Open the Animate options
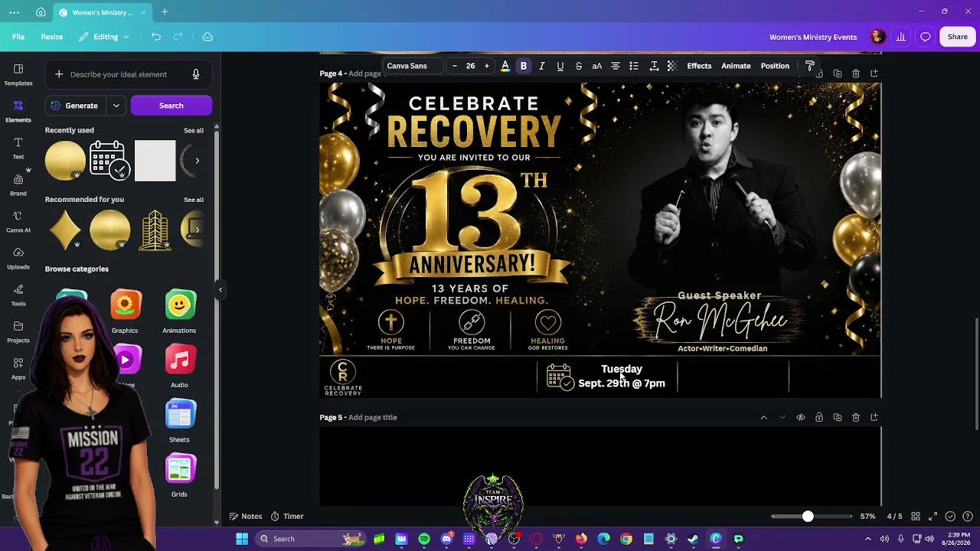This screenshot has width=980, height=551. tap(736, 66)
